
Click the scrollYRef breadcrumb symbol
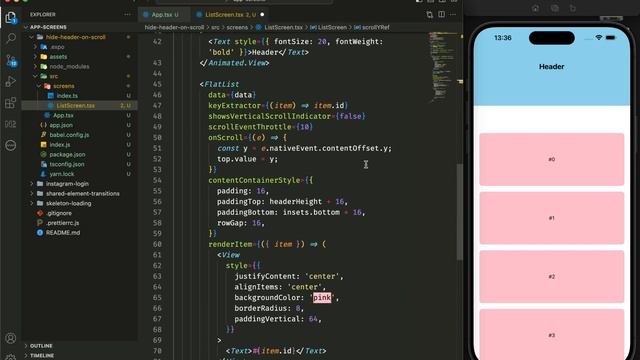coord(376,27)
